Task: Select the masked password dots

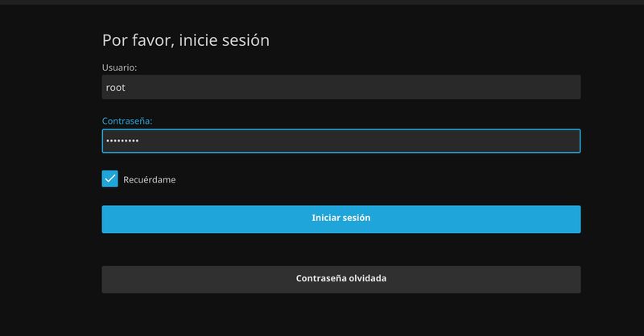Action: coord(122,141)
